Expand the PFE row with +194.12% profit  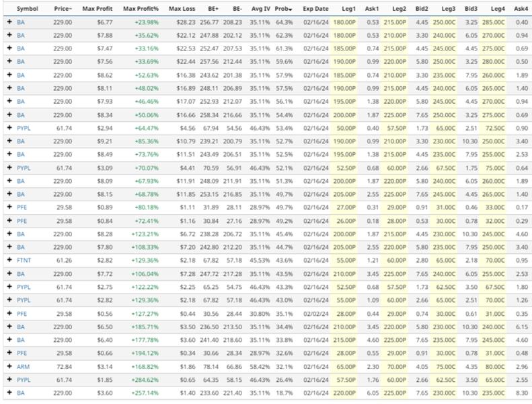pyautogui.click(x=9, y=353)
